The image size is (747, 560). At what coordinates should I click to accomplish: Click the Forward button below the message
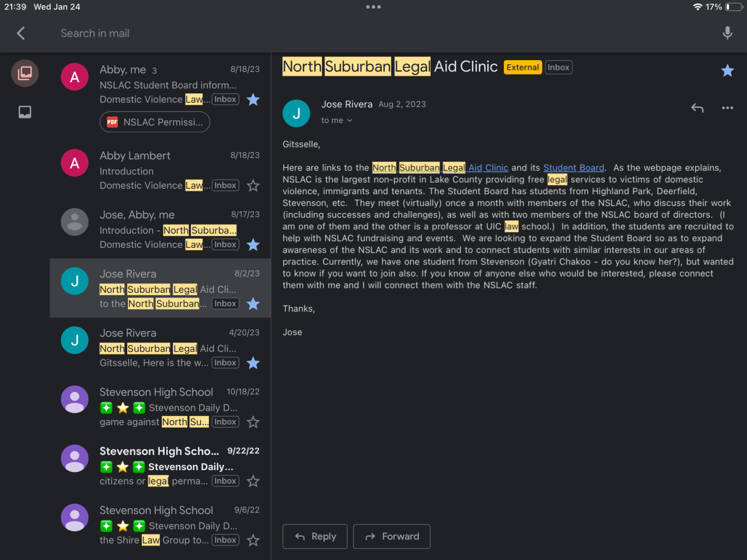click(x=392, y=537)
